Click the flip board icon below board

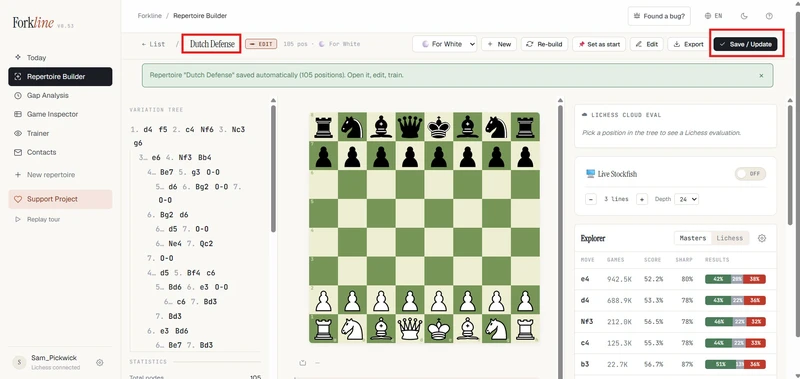[x=303, y=363]
